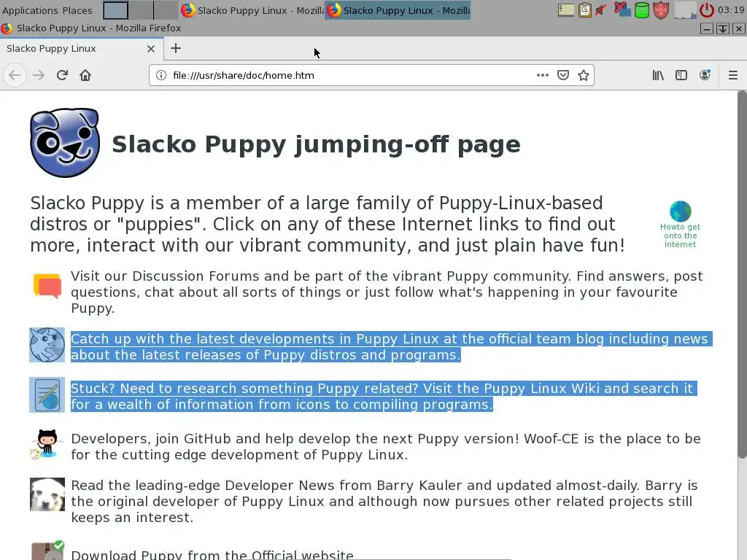Open a new tab with plus button
747x560 pixels.
[176, 48]
